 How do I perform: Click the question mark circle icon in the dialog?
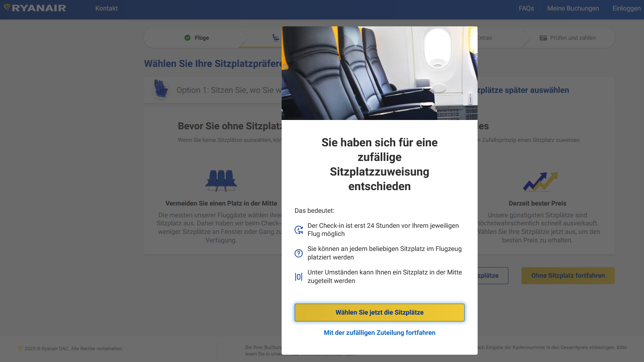299,253
